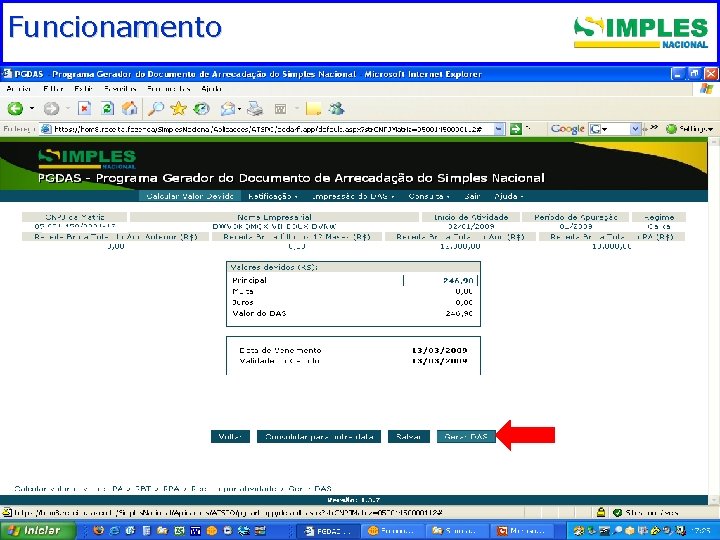Expand the Mail icon dropdown arrow
The width and height of the screenshot is (720, 540).
(x=240, y=109)
